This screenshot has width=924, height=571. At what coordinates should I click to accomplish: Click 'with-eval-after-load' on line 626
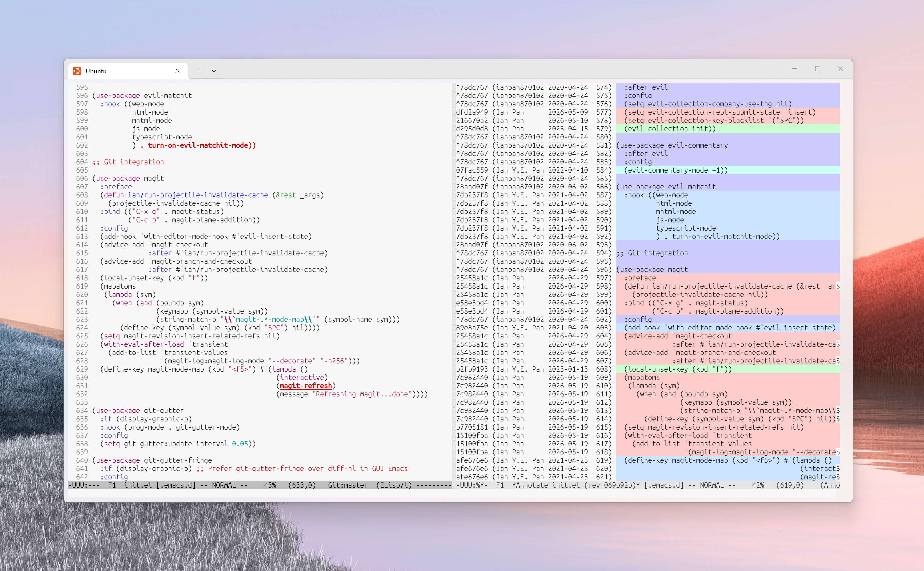click(144, 345)
